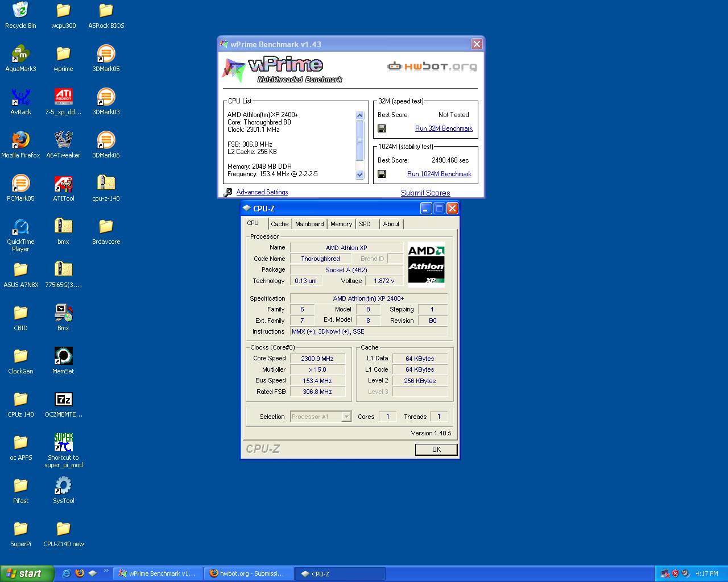Open the ClockGen folder
Viewport: 728px width, 582px height.
[x=20, y=361]
